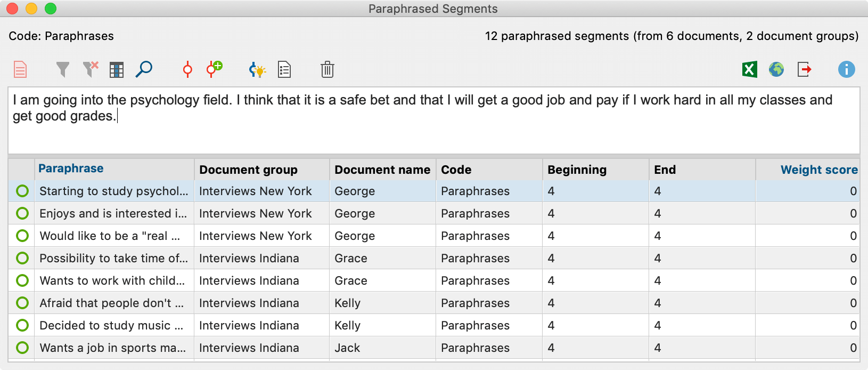Image resolution: width=868 pixels, height=370 pixels.
Task: Sort by the End column header
Action: point(702,170)
